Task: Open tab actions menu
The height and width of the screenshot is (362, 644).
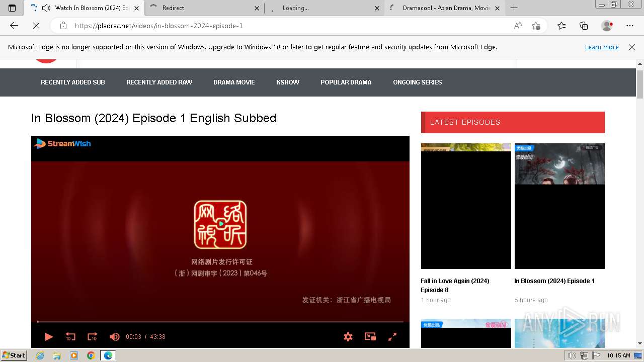Action: tap(12, 8)
